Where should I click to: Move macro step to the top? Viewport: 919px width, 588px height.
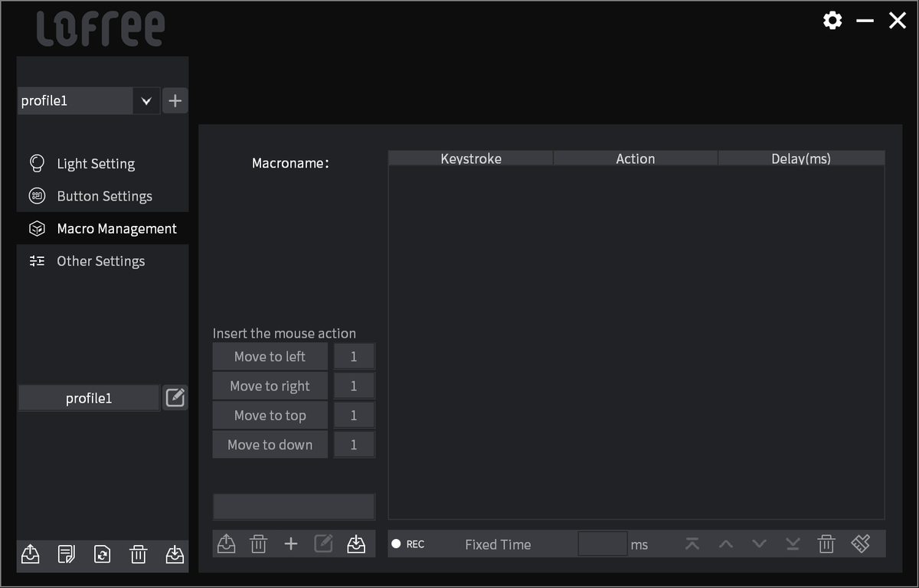pos(692,544)
